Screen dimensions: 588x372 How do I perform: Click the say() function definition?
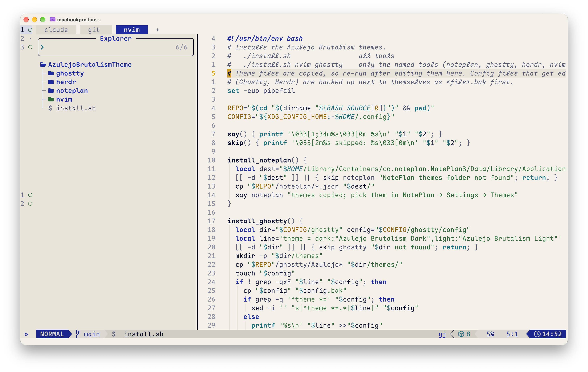[x=335, y=134]
